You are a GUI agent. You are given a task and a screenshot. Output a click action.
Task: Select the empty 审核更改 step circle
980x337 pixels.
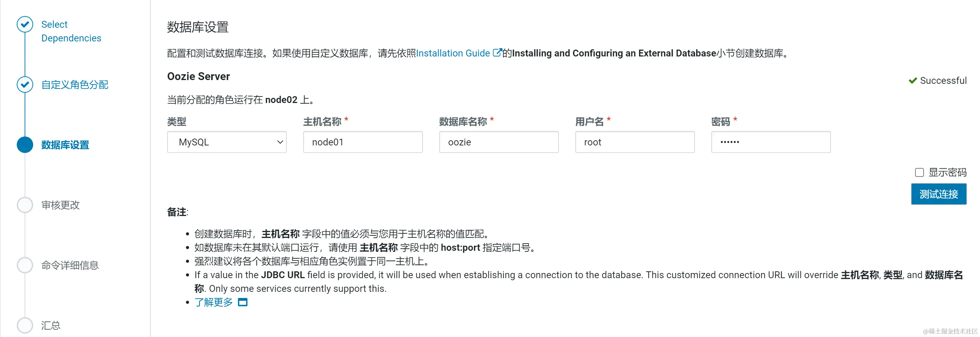coord(24,205)
